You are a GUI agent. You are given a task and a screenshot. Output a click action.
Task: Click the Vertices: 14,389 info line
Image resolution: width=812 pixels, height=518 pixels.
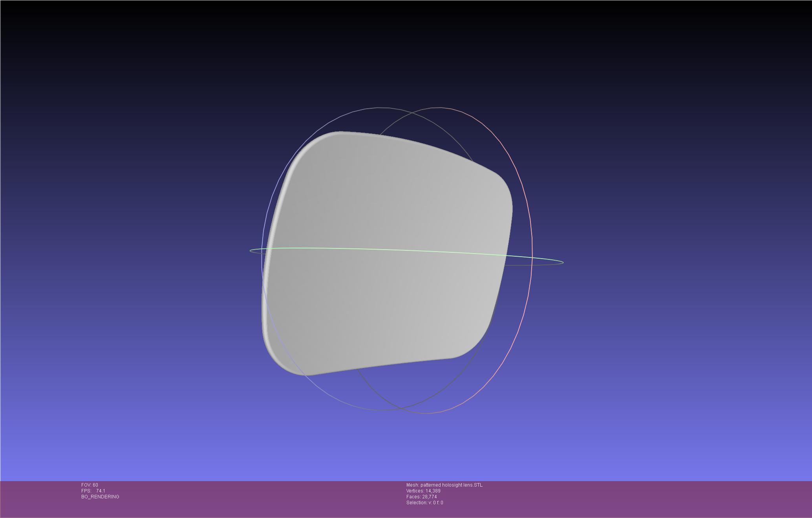click(x=423, y=491)
